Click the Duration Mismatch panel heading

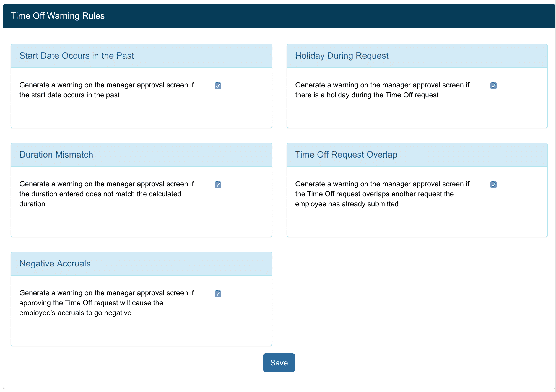click(56, 155)
